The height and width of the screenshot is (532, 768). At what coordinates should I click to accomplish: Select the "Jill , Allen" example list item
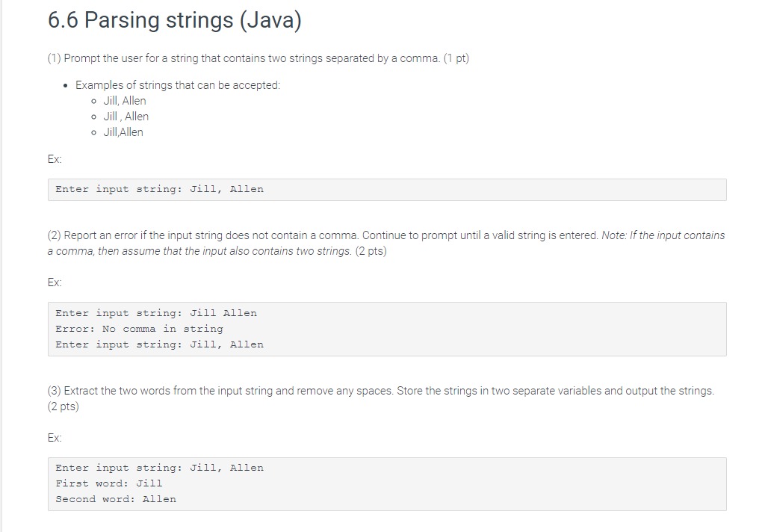[x=126, y=117]
